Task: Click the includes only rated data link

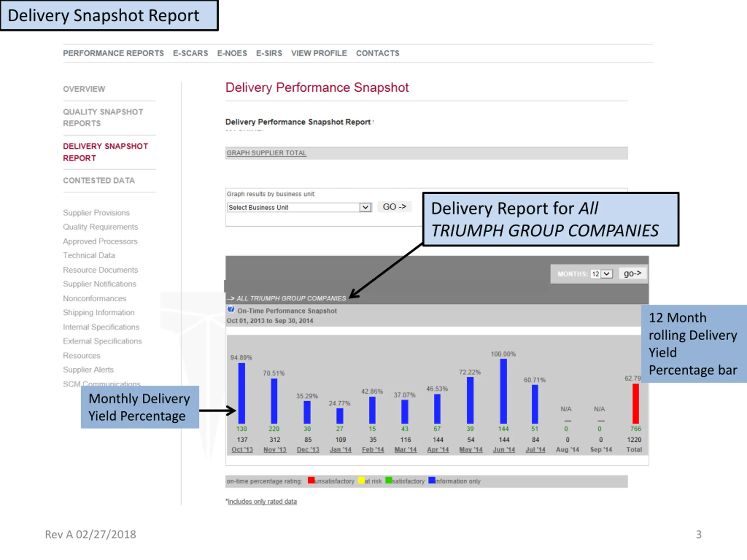Action: click(262, 502)
